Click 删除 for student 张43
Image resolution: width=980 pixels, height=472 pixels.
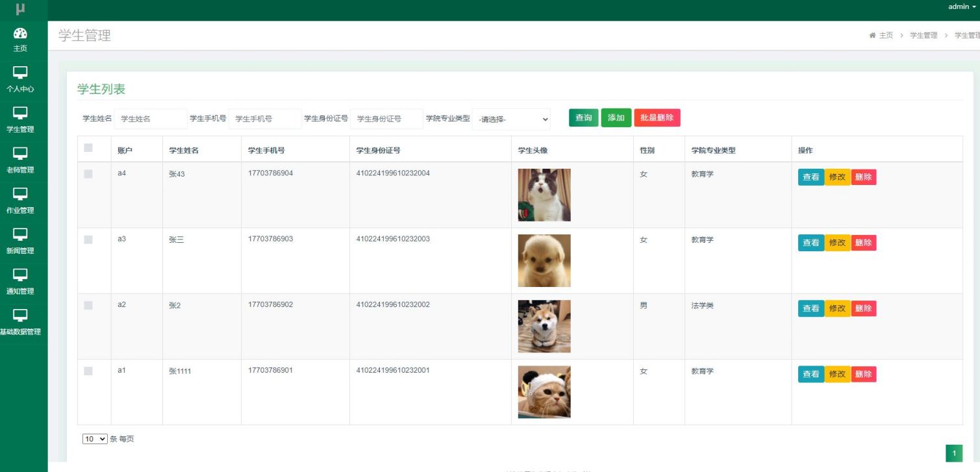[864, 177]
